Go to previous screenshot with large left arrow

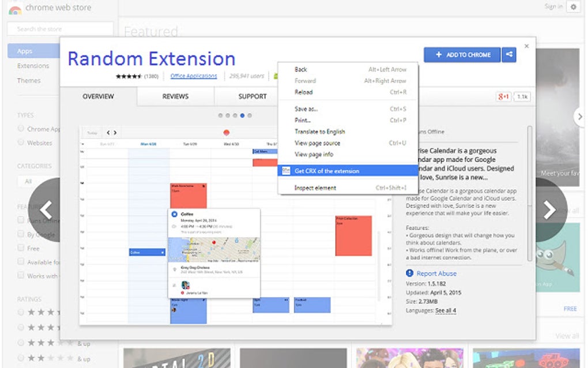point(46,210)
